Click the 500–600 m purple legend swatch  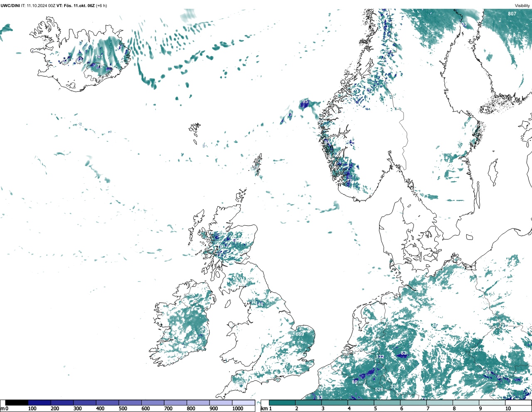pos(130,402)
